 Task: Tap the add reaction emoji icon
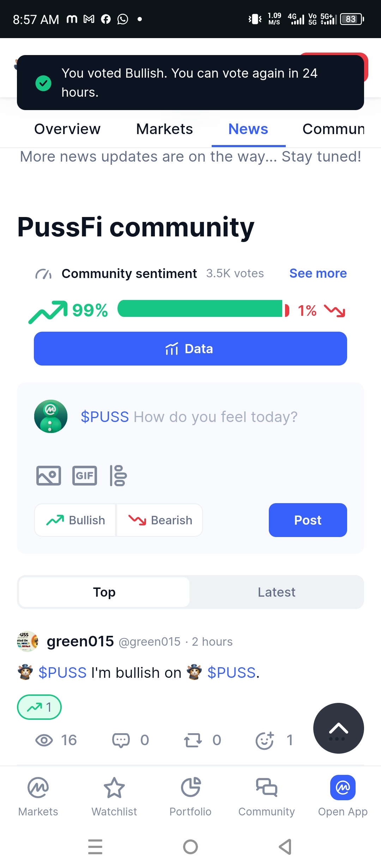pyautogui.click(x=265, y=740)
